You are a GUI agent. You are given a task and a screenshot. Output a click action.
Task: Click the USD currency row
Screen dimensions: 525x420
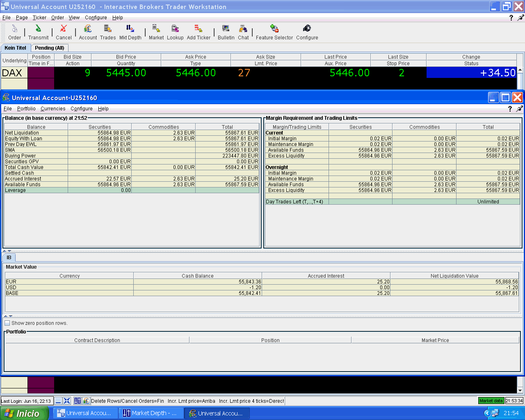click(x=262, y=288)
